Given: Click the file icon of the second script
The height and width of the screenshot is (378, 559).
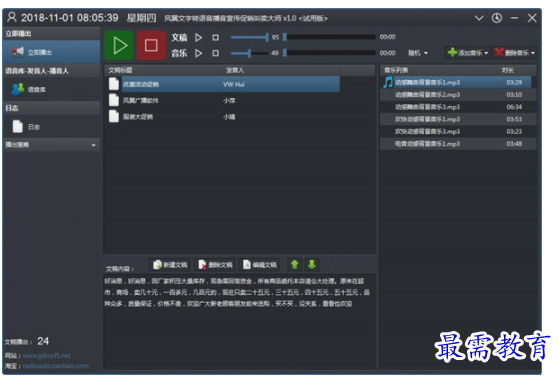Looking at the screenshot, I should tap(114, 100).
